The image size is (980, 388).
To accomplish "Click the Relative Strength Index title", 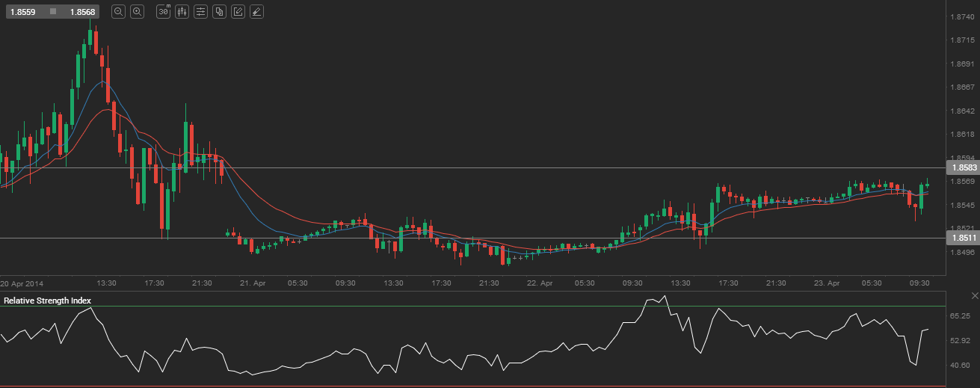I will 48,301.
